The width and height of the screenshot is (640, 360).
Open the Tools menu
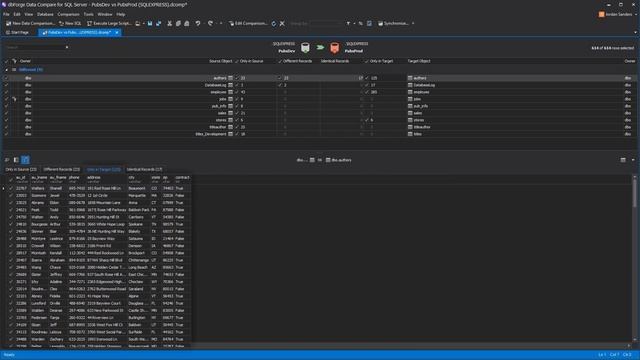[88, 14]
